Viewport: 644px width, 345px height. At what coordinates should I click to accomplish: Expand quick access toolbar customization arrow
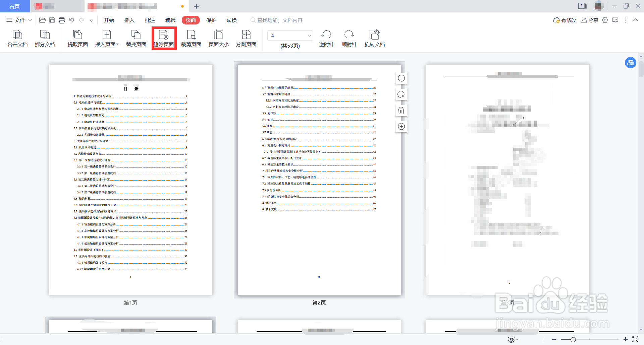[92, 20]
